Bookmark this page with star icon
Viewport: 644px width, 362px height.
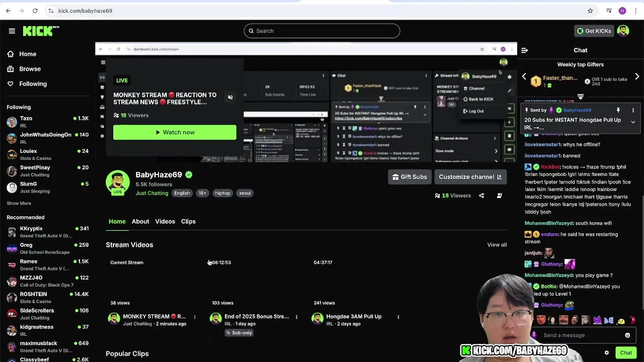[x=590, y=11]
